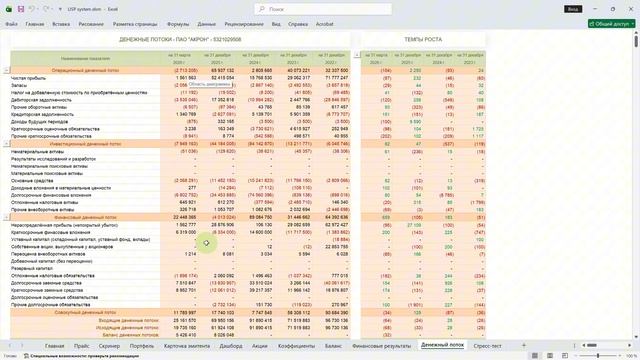The height and width of the screenshot is (360, 640).
Task: Switch to the Портфель sheet tab
Action: click(x=142, y=346)
